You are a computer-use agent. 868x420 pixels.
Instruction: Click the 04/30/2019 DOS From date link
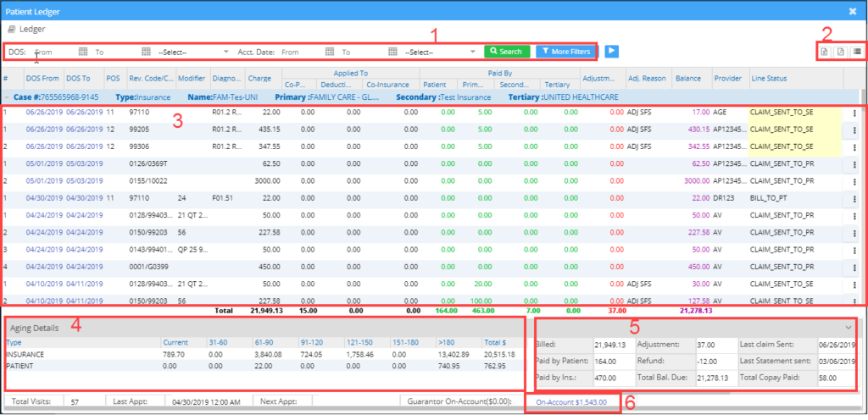(x=42, y=198)
